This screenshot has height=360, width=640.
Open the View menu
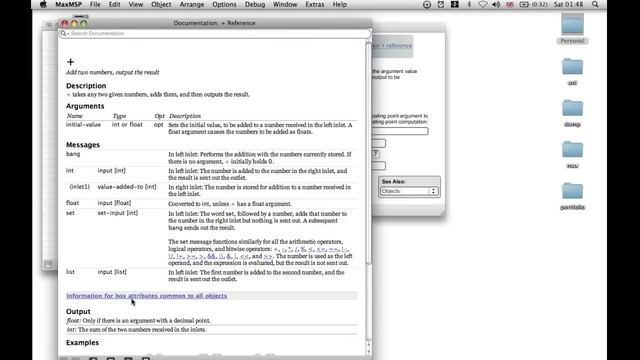point(136,4)
